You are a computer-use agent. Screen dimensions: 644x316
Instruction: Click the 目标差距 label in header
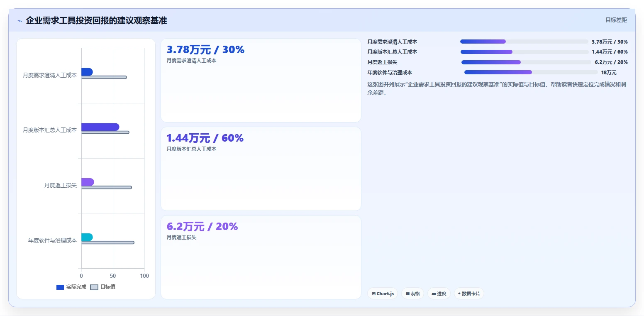pos(616,20)
